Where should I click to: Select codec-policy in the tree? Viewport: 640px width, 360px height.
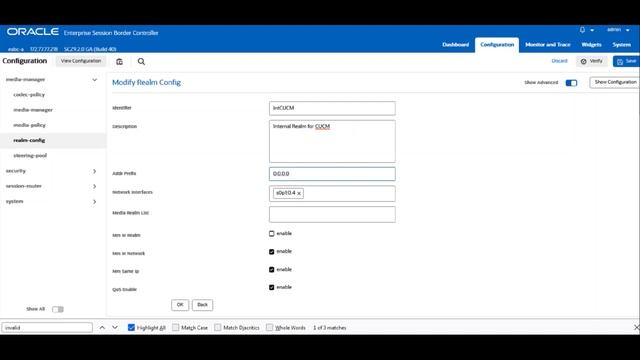point(29,95)
